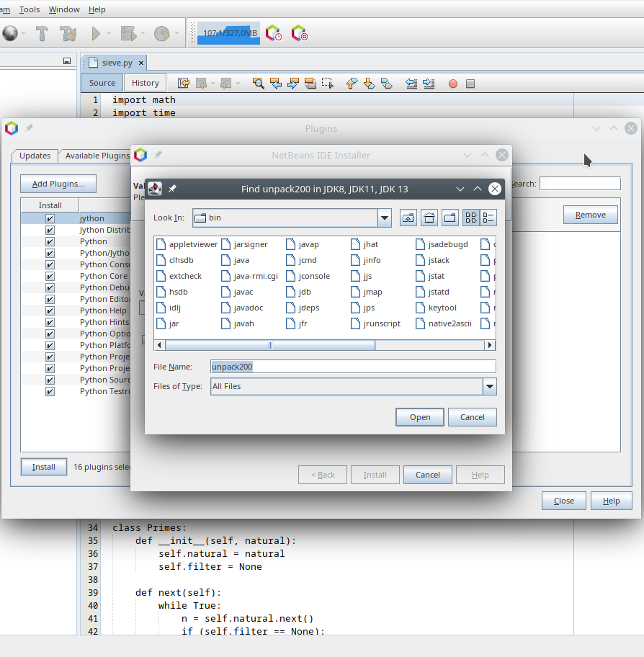Uncheck the Python plugin checkbox
This screenshot has width=644, height=657.
click(50, 241)
